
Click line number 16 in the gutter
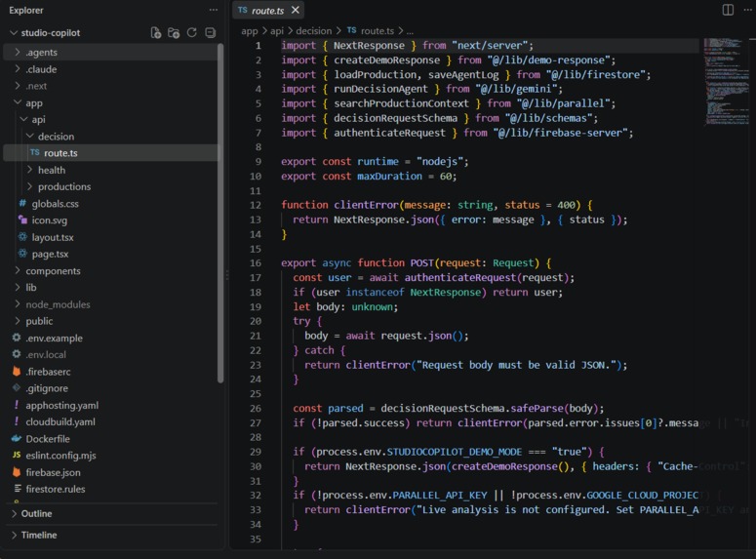(256, 262)
